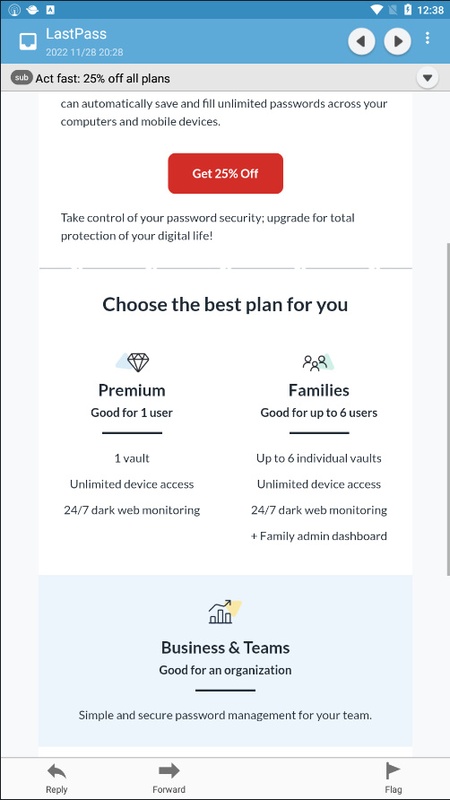Open the Families plan heading
The width and height of the screenshot is (450, 800).
tap(319, 390)
